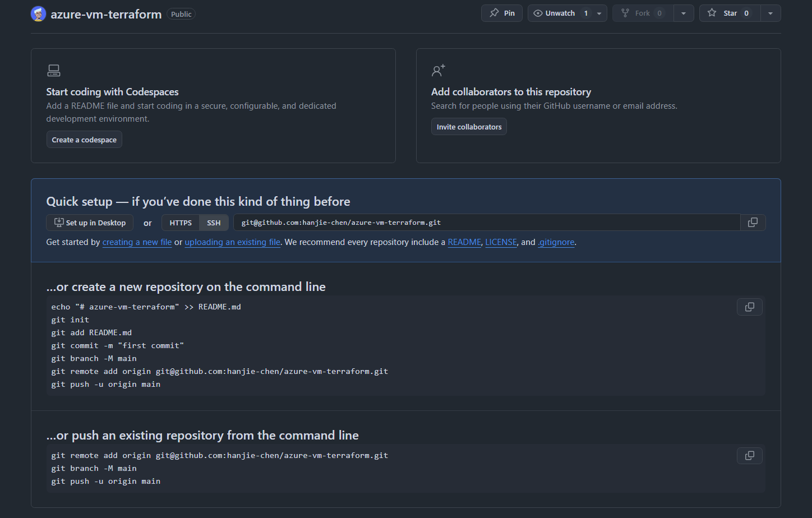
Task: Copy the push existing repository commands
Action: (x=749, y=455)
